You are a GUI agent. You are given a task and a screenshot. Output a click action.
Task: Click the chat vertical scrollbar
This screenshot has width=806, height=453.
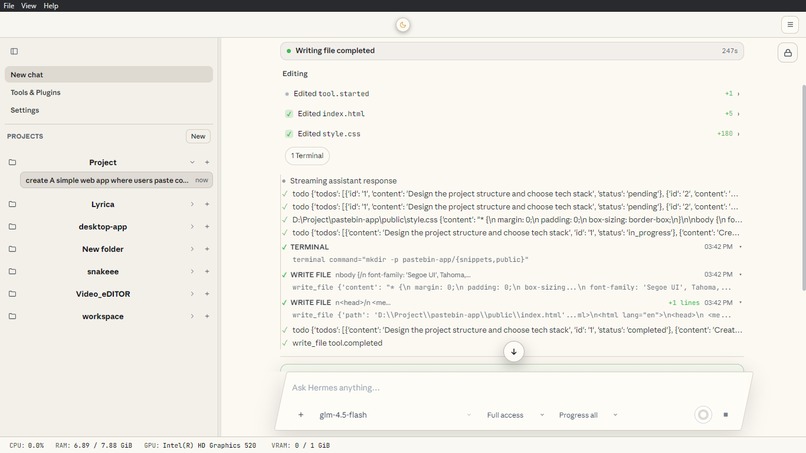tap(803, 188)
